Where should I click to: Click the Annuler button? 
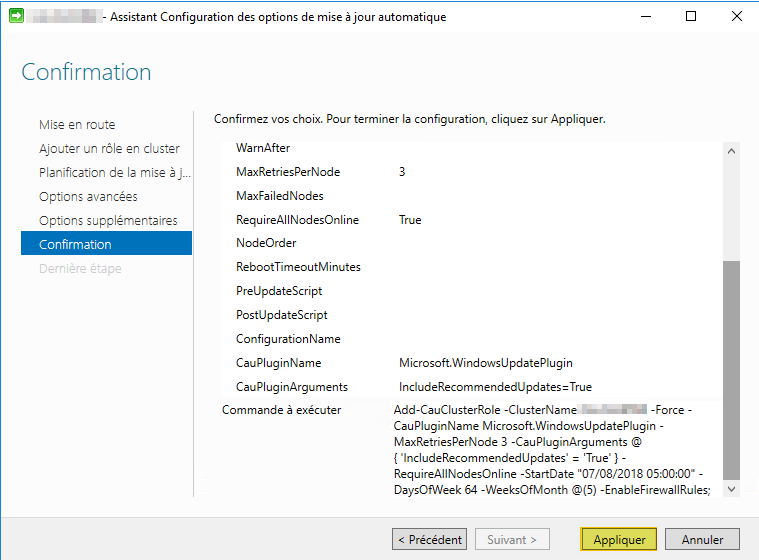pos(701,539)
